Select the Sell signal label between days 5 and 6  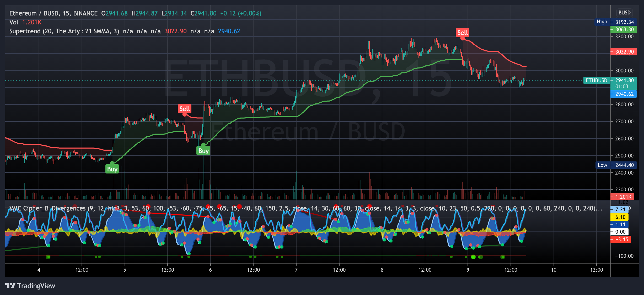(184, 109)
